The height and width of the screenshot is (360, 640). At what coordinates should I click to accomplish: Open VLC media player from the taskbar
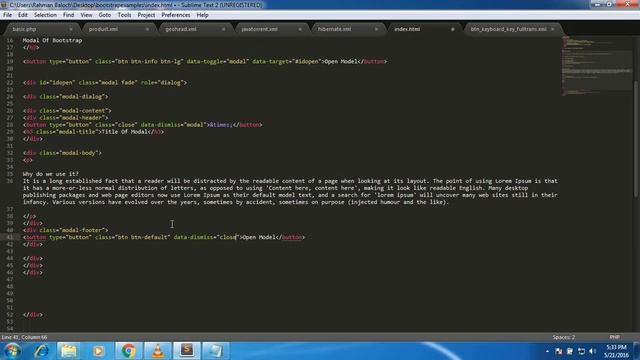(x=158, y=351)
